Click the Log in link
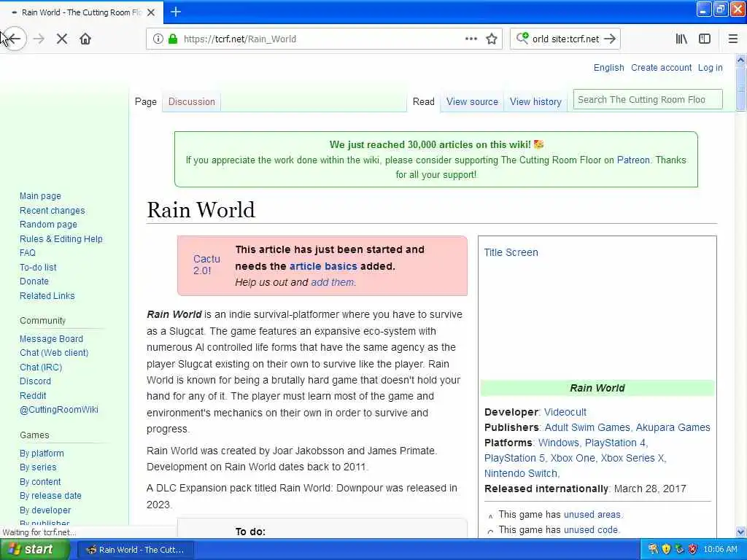 [711, 68]
